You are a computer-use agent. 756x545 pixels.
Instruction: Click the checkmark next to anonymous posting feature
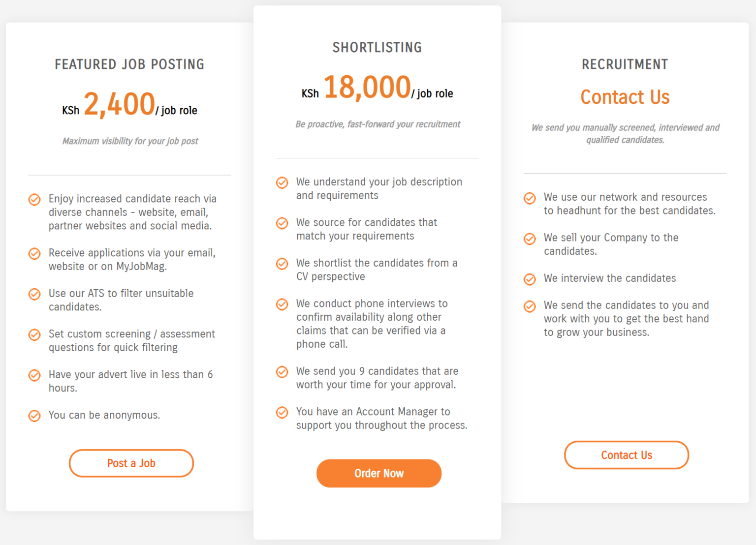click(34, 416)
